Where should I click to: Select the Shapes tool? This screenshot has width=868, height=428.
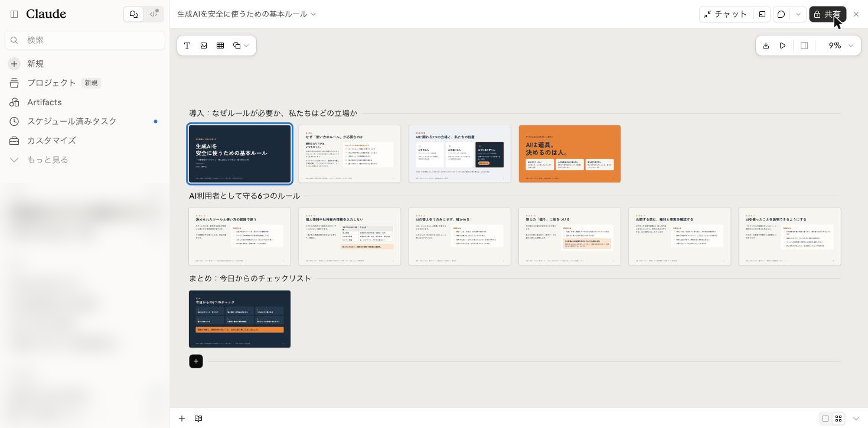[237, 46]
